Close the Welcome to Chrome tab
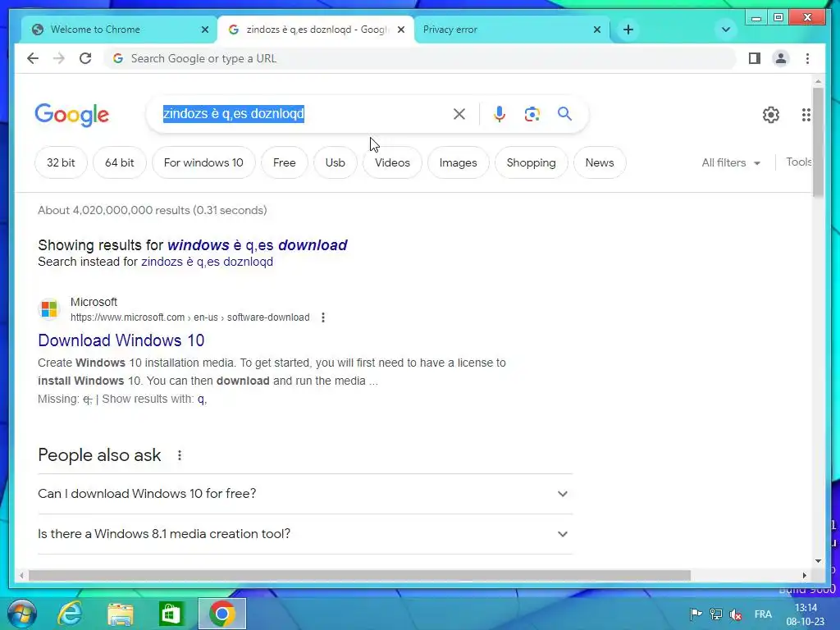840x630 pixels. [x=204, y=30]
